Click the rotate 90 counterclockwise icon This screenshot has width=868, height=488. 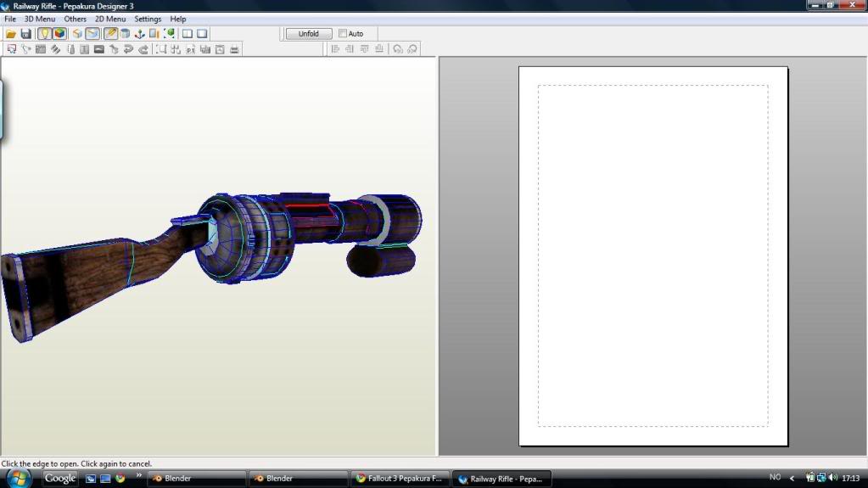tap(397, 49)
